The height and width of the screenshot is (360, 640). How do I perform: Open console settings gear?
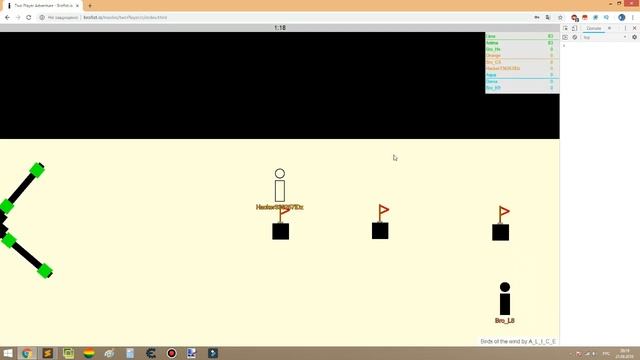point(634,37)
